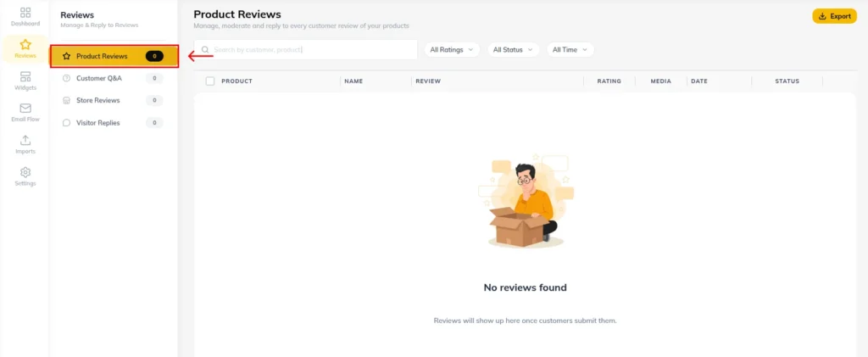
Task: Click the Reviews panel heading
Action: click(77, 15)
